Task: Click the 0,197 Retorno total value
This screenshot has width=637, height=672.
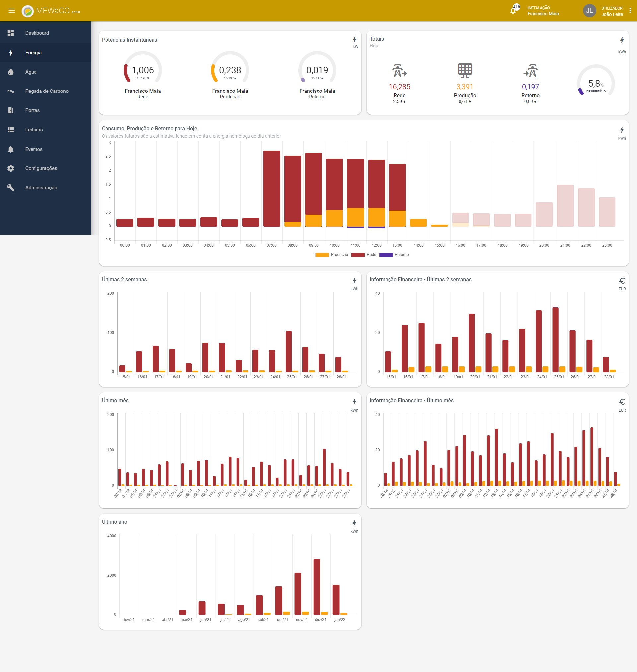Action: coord(531,87)
